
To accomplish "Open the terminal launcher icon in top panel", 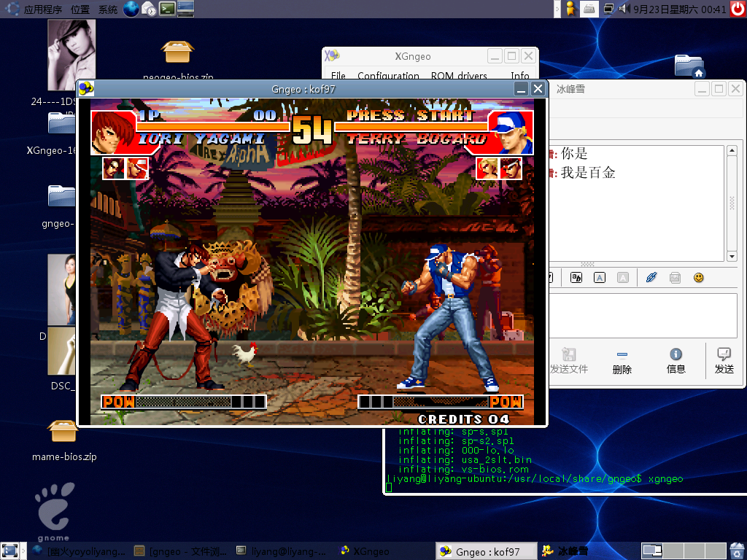I will click(167, 9).
